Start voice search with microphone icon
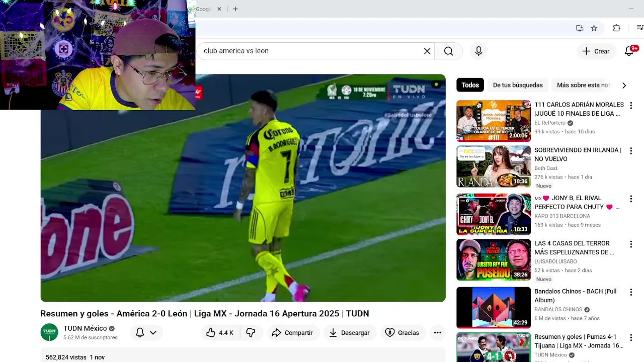The width and height of the screenshot is (644, 362). tap(478, 51)
